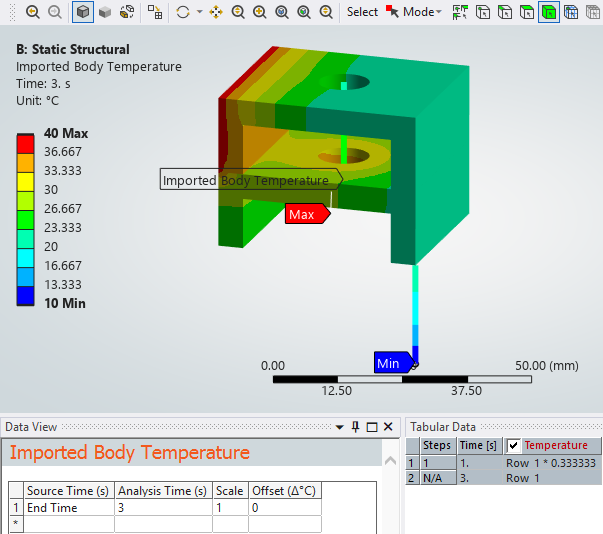Click the new row asterisk cell
The width and height of the screenshot is (603, 534).
click(x=16, y=524)
